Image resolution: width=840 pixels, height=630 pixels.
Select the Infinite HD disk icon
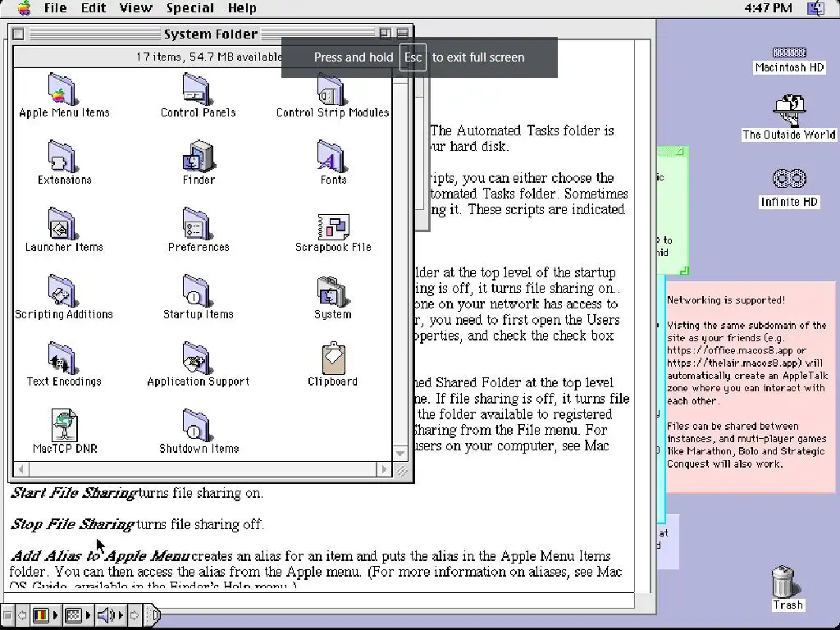[x=789, y=178]
